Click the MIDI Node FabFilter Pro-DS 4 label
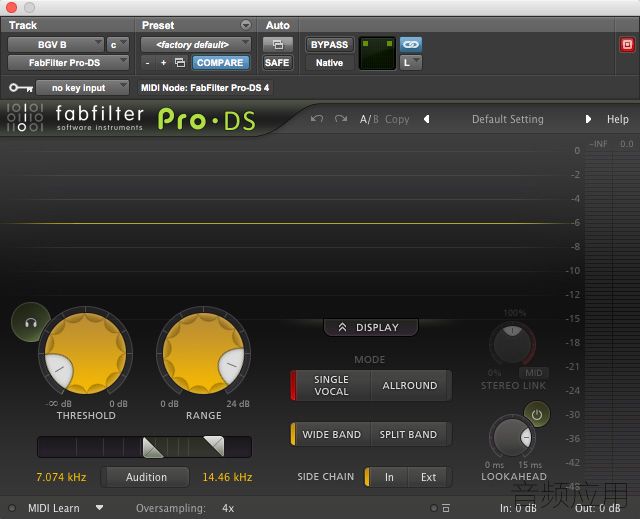Viewport: 640px width, 519px height. coord(205,87)
